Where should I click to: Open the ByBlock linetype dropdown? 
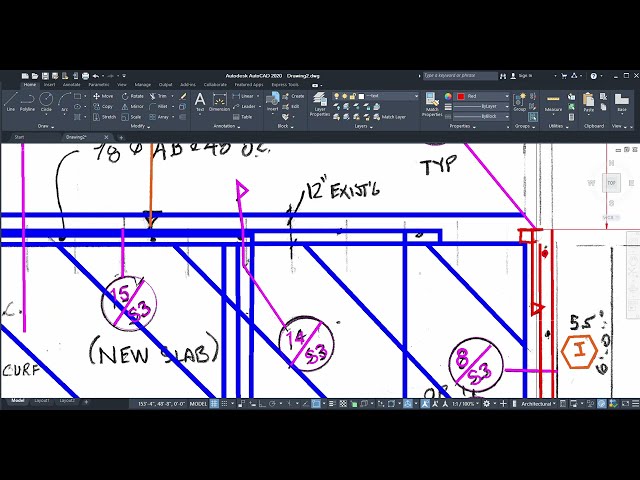[507, 117]
